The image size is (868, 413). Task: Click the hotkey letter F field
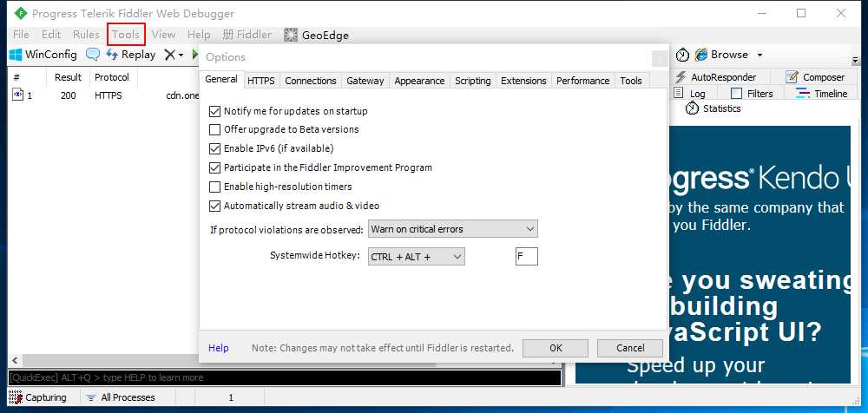(527, 256)
